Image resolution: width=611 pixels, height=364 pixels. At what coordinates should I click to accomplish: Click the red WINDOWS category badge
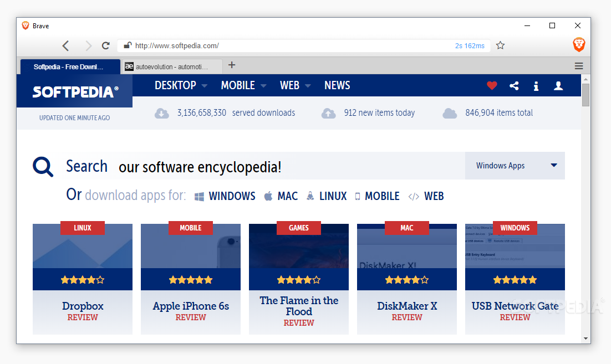click(x=515, y=228)
